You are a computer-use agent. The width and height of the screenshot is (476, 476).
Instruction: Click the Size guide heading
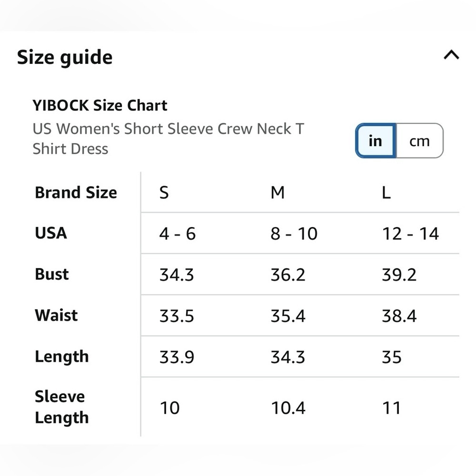[65, 57]
